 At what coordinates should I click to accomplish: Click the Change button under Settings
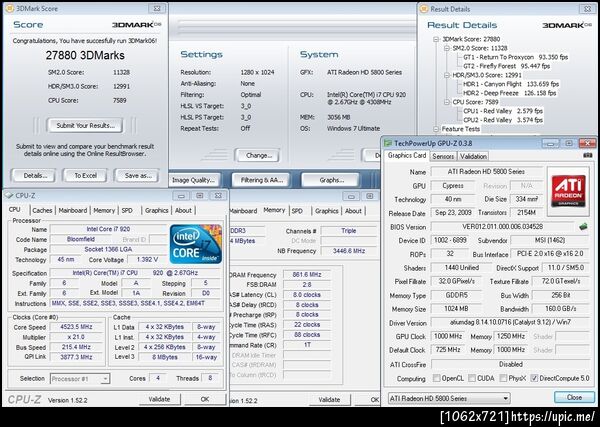pos(258,155)
